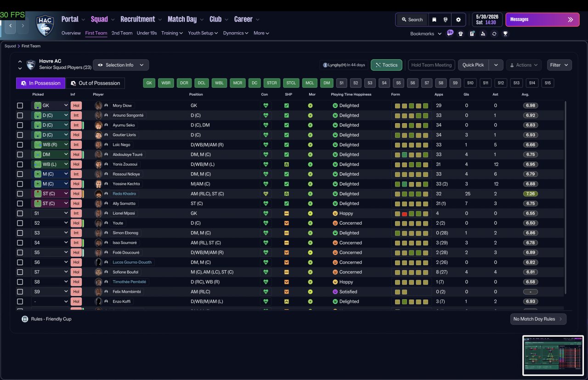Click the clipboard report shortcut icon
This screenshot has height=380, width=588.
point(472,34)
